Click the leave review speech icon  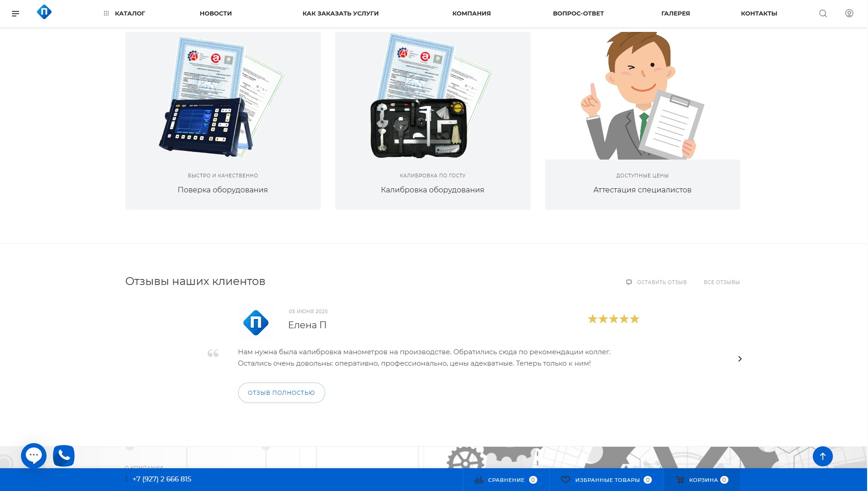[629, 282]
